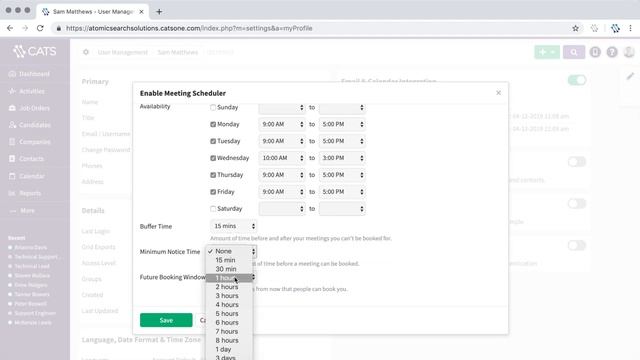Viewport: 640px width, 360px height.
Task: Click the browser forward arrow
Action: (25, 28)
